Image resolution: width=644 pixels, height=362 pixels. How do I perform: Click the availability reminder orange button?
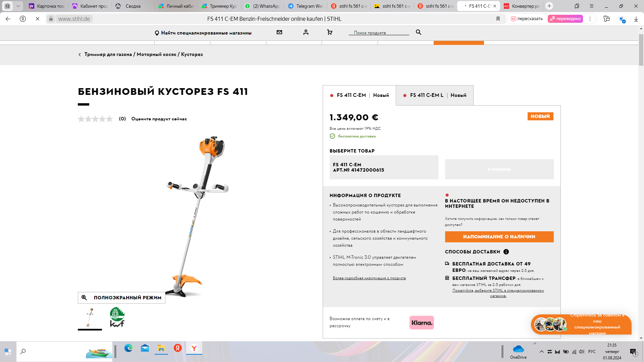point(499,237)
